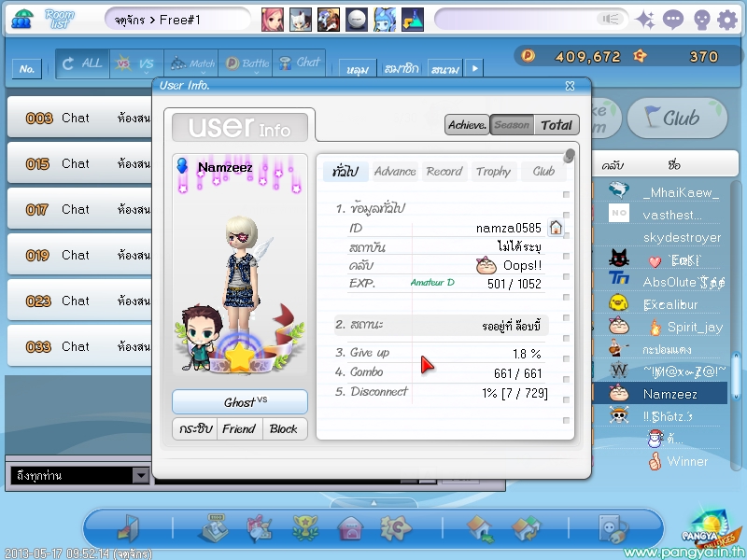Select the Chat room filter tab
This screenshot has width=747, height=560.
[x=299, y=63]
